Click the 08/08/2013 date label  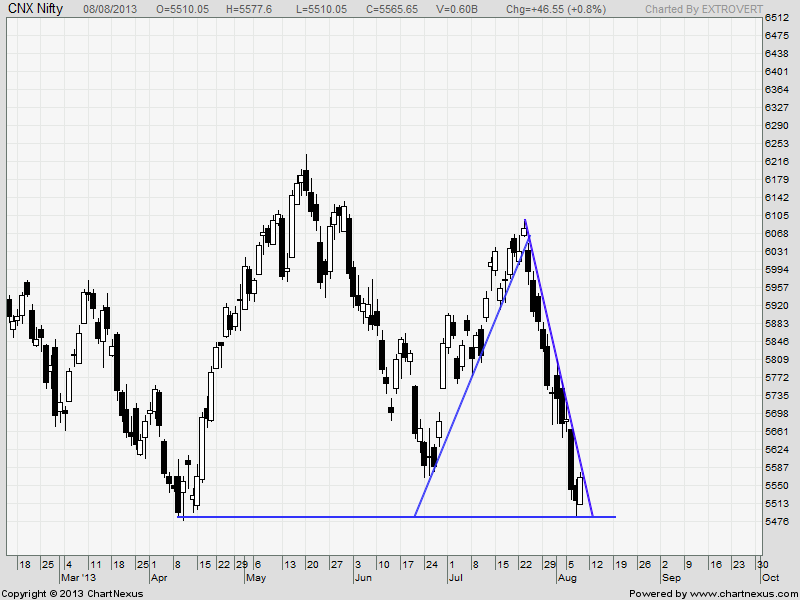(x=110, y=8)
